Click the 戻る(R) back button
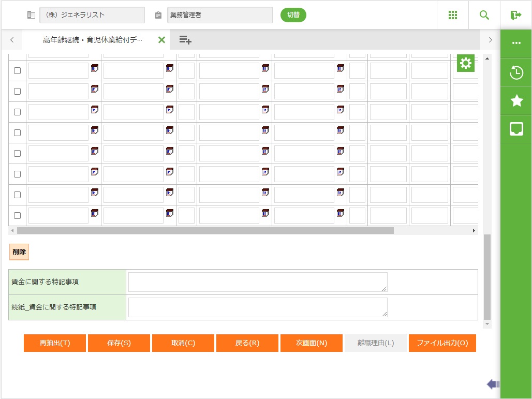532x399 pixels. (247, 343)
